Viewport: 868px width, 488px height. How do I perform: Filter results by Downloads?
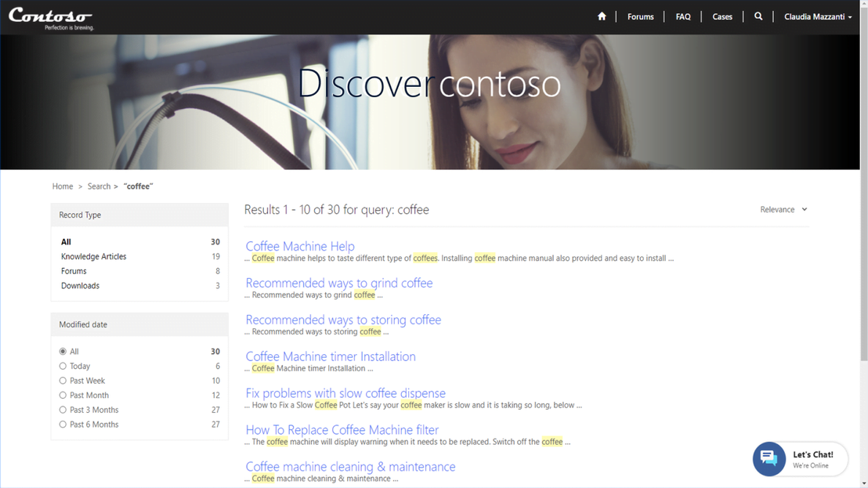80,286
